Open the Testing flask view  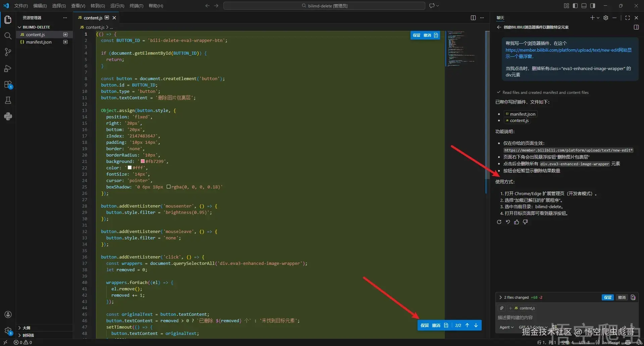click(x=8, y=100)
